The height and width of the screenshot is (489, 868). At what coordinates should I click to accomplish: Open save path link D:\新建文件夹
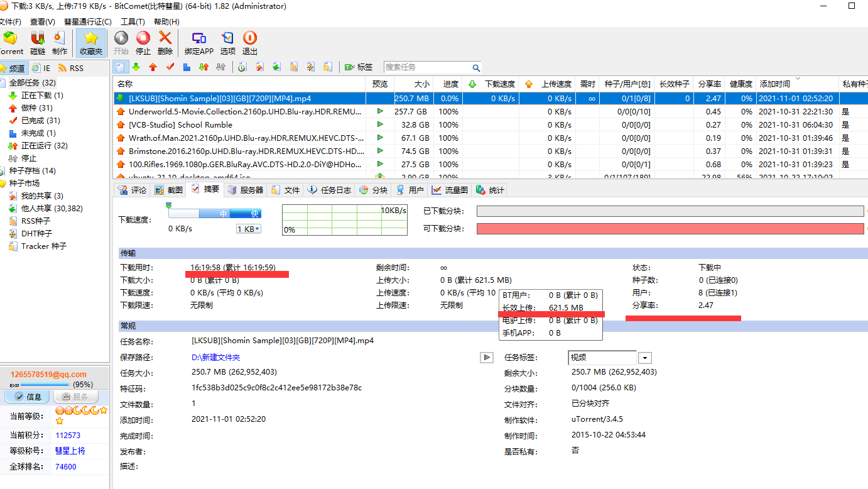pos(215,358)
